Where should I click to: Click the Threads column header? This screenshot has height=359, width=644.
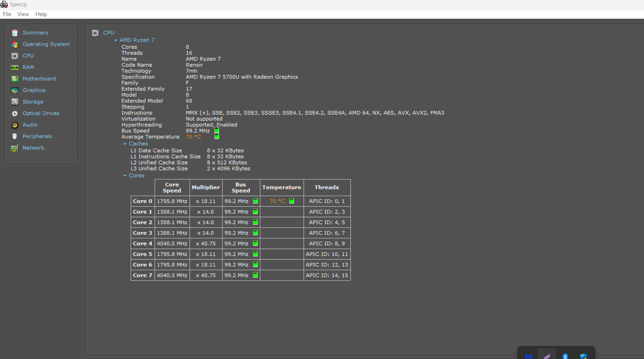[327, 187]
